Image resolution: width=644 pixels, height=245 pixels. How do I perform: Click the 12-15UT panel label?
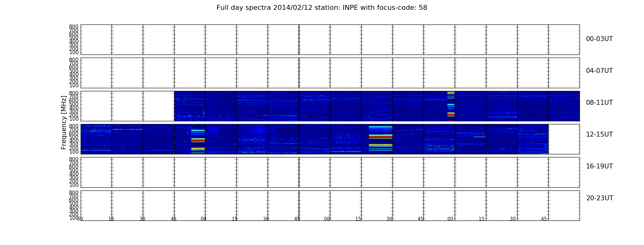[599, 134]
